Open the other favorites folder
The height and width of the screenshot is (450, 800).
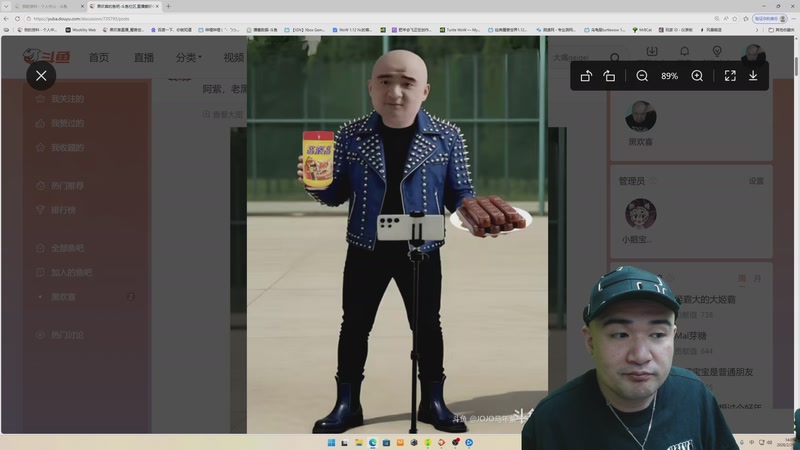tap(781, 30)
